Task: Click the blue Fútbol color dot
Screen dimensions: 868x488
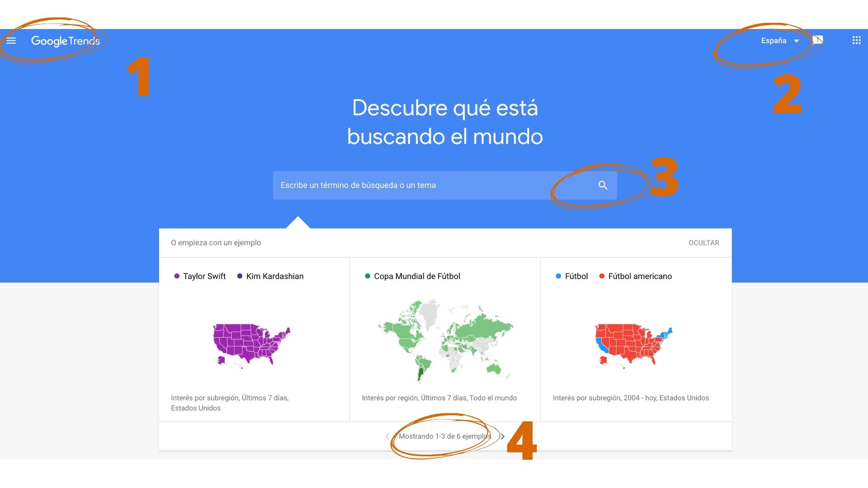Action: [x=558, y=276]
